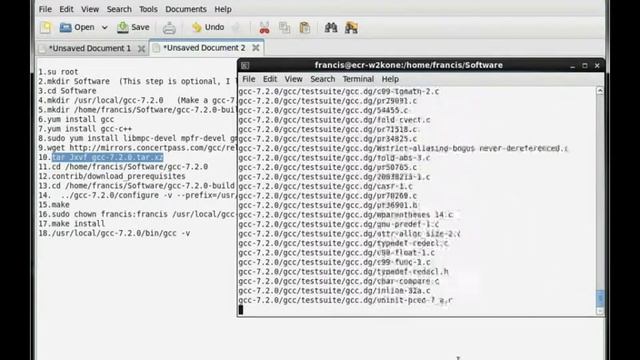Open the terminal Search menu
640x360 pixels.
click(x=322, y=79)
